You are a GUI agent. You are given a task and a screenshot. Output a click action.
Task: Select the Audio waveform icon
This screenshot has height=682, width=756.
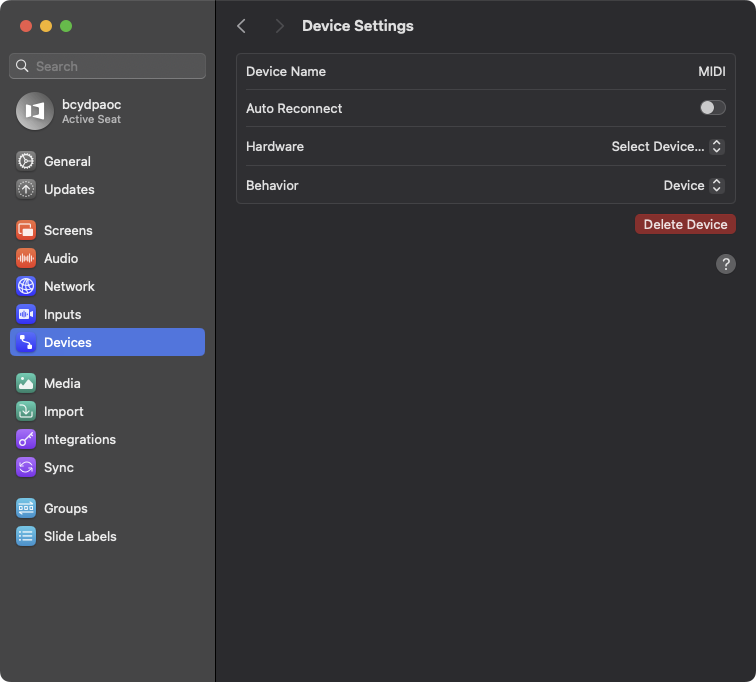tap(26, 258)
